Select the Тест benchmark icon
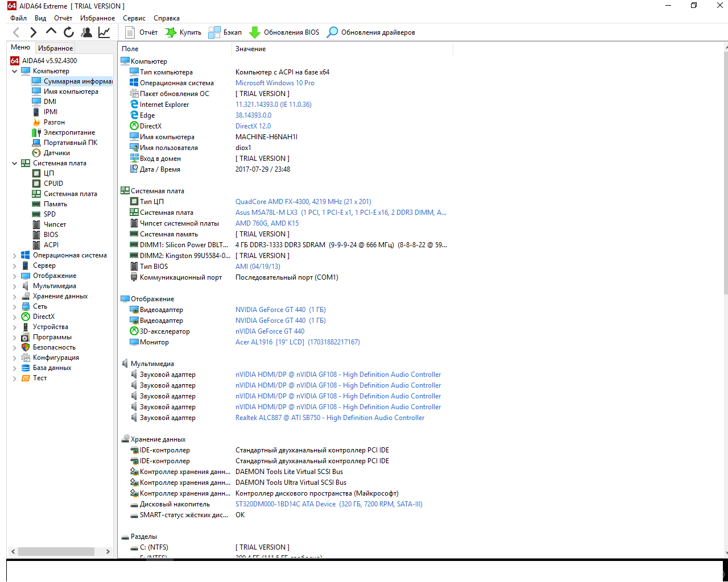The height and width of the screenshot is (582, 728). pos(26,378)
